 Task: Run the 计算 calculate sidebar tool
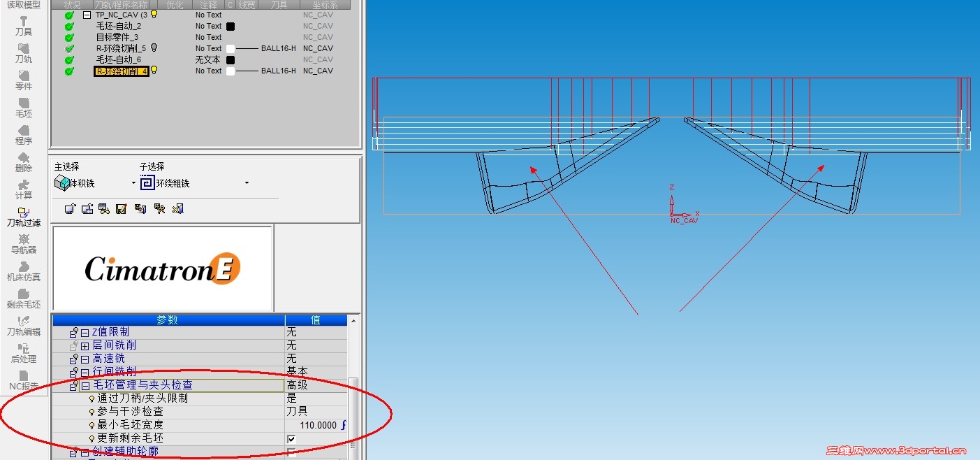pyautogui.click(x=24, y=189)
